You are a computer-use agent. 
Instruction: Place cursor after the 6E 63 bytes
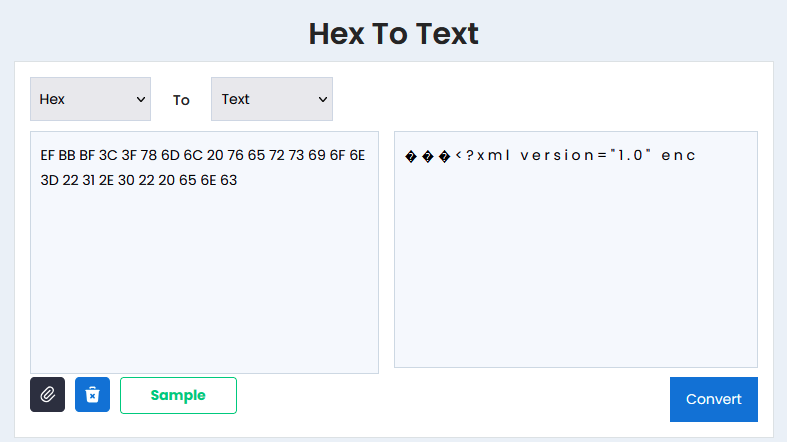pyautogui.click(x=238, y=180)
